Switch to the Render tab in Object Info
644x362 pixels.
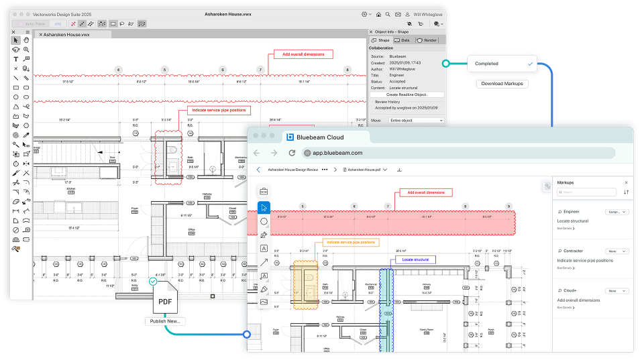click(427, 40)
